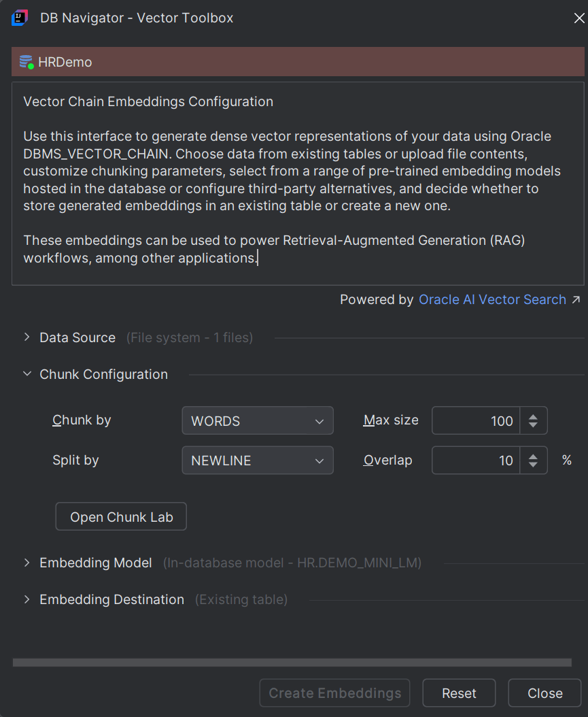The image size is (588, 717).
Task: Open the Oracle AI Vector Search link
Action: (492, 300)
